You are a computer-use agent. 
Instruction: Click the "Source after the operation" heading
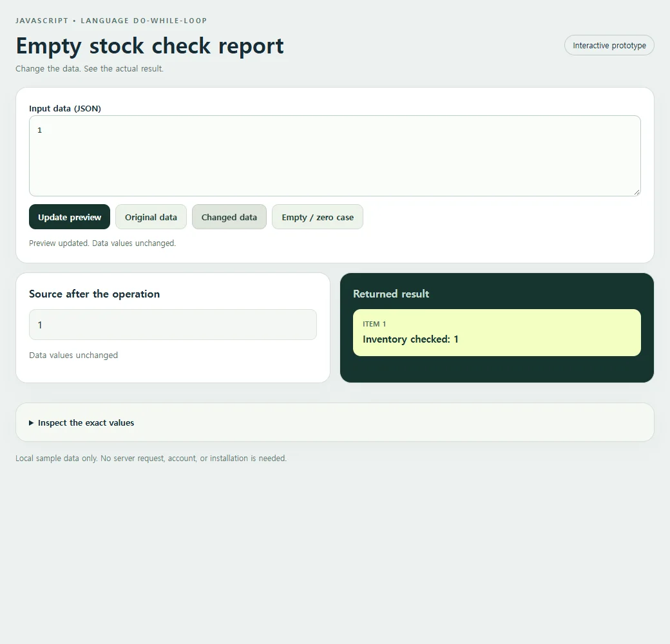pos(95,294)
